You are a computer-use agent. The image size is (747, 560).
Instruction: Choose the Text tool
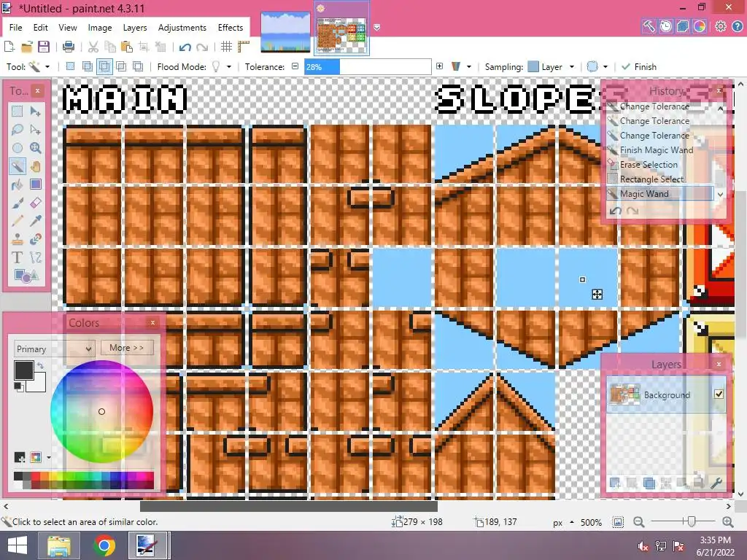tap(18, 257)
